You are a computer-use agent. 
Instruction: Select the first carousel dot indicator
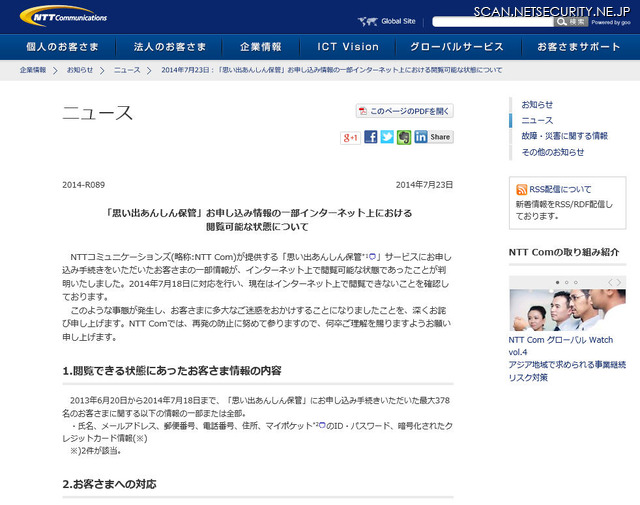pos(559,282)
